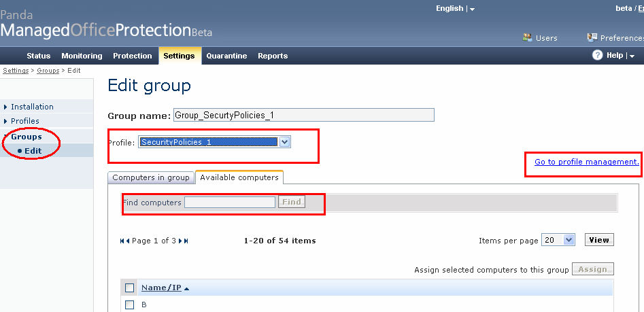Check the box for computer B
Viewport: 644px width, 312px height.
(129, 305)
